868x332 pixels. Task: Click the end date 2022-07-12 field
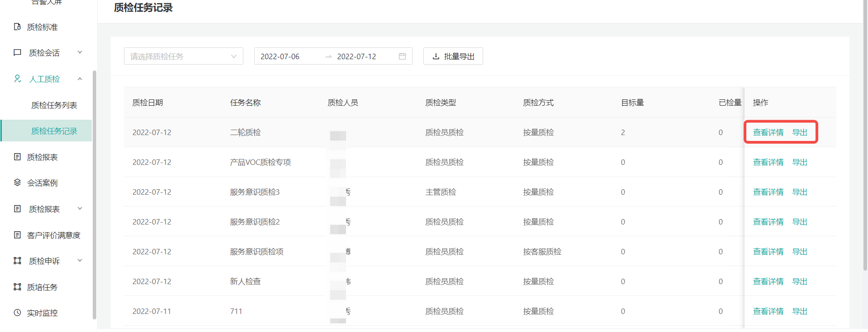coord(356,56)
